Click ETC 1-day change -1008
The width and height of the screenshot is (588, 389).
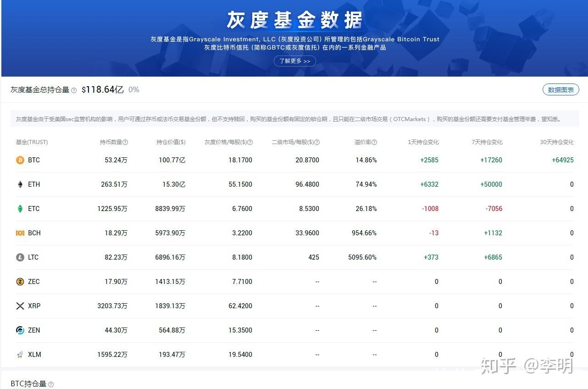[430, 209]
